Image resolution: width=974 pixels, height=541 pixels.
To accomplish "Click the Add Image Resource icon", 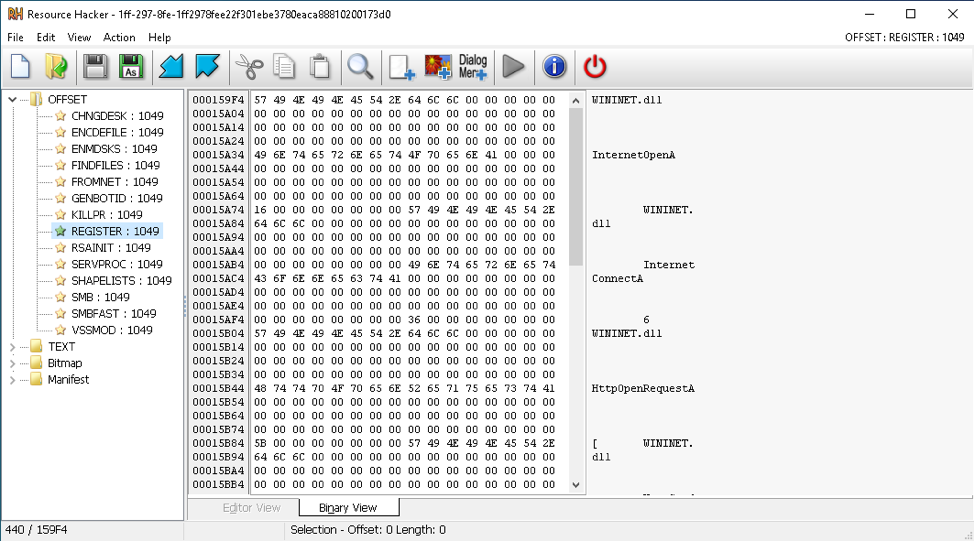I will [x=438, y=67].
